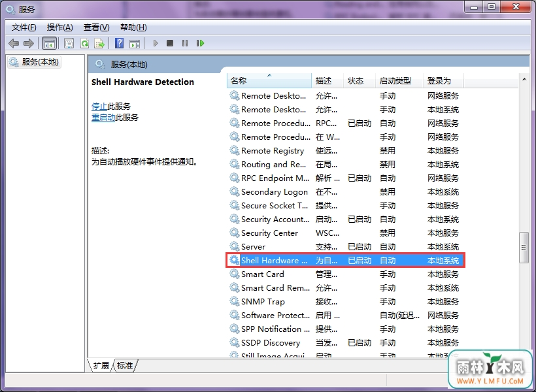Click the gear icon beside RPC Endpoint M...
The width and height of the screenshot is (536, 392).
(x=234, y=178)
